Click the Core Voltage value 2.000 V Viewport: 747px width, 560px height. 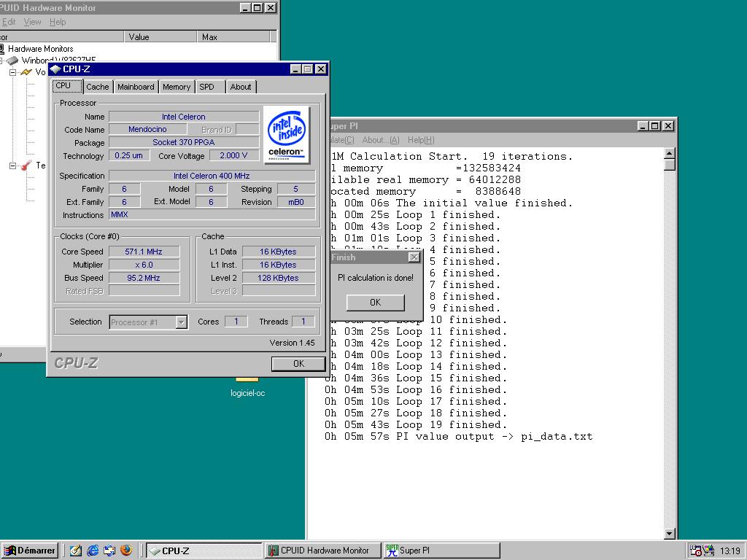click(x=233, y=156)
